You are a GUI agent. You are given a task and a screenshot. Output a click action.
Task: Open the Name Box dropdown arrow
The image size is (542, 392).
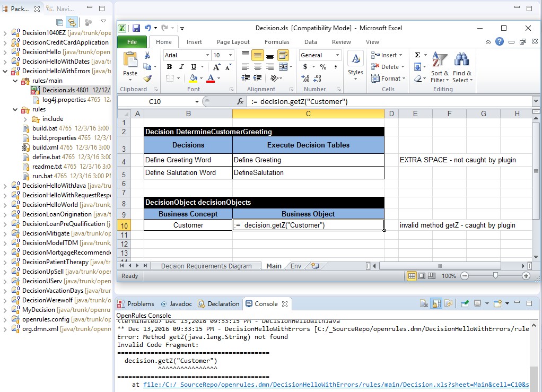pyautogui.click(x=197, y=102)
